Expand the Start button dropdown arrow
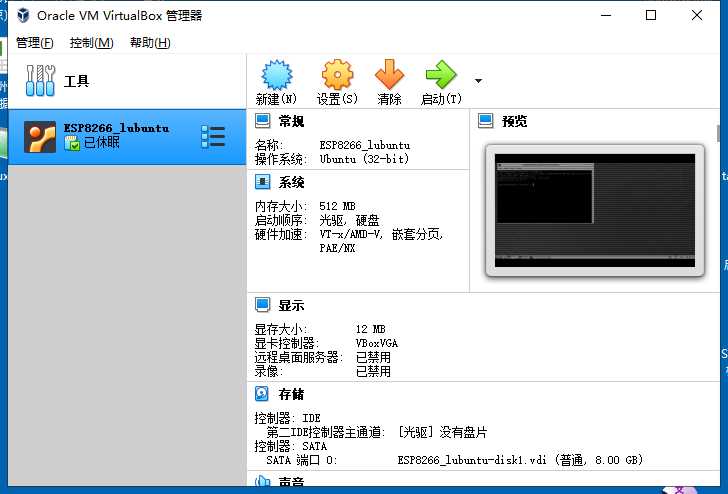The image size is (728, 494). click(478, 81)
